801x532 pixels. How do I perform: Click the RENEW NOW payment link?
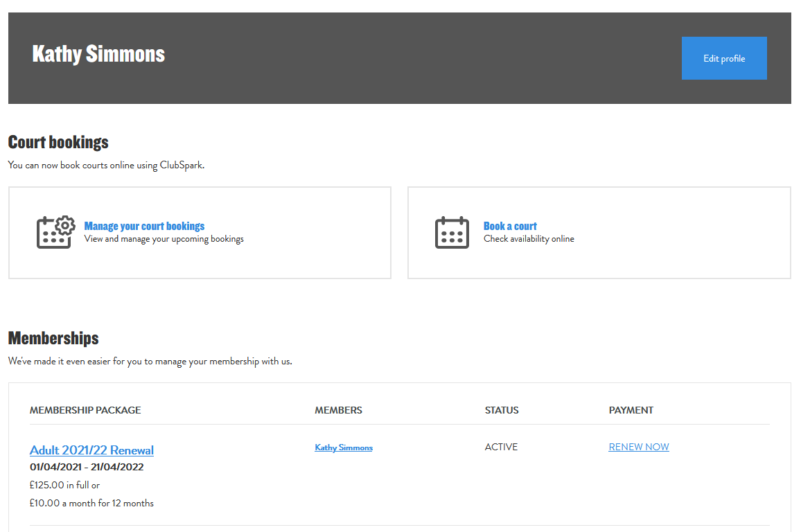(x=638, y=447)
